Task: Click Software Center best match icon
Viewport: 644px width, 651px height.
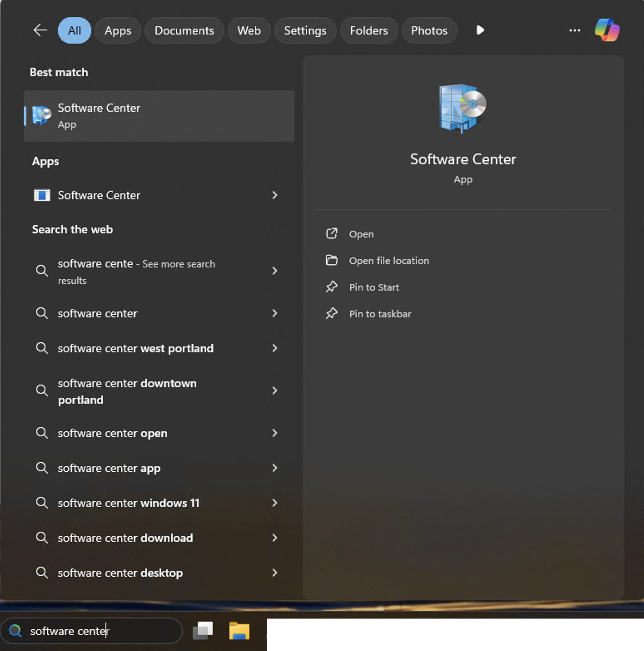Action: (42, 116)
